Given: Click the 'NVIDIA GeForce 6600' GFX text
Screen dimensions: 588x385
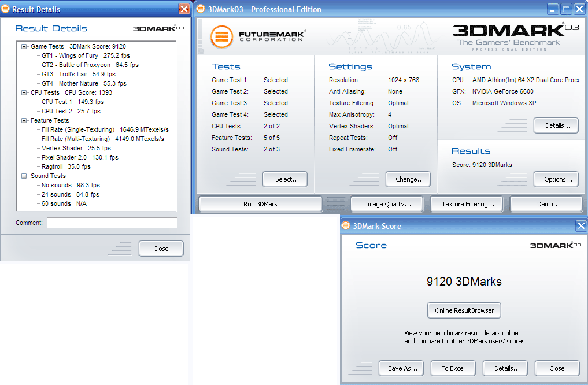Looking at the screenshot, I should 503,91.
